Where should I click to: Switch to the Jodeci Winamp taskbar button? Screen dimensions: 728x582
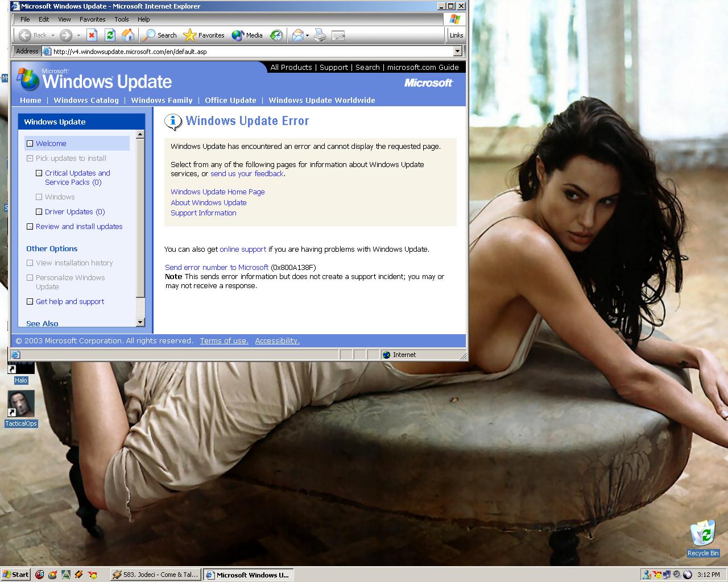pos(155,575)
